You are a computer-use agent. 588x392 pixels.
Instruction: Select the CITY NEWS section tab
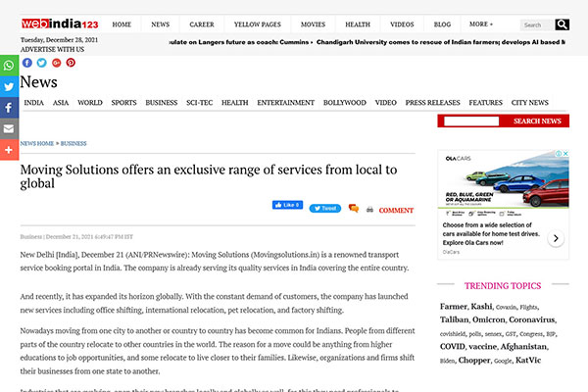(530, 102)
